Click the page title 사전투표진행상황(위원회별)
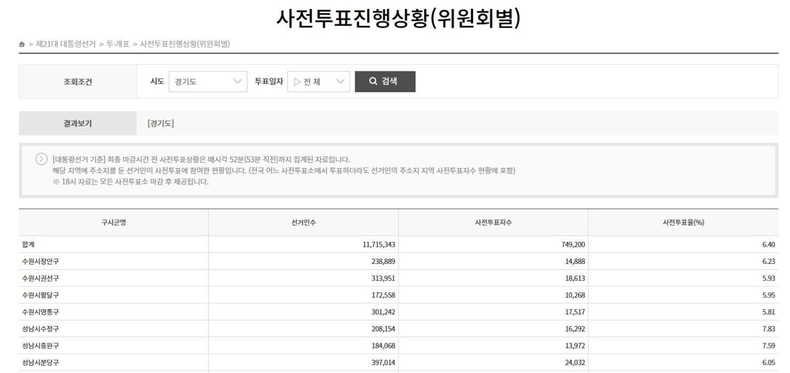Image resolution: width=790 pixels, height=373 pixels. click(x=398, y=18)
